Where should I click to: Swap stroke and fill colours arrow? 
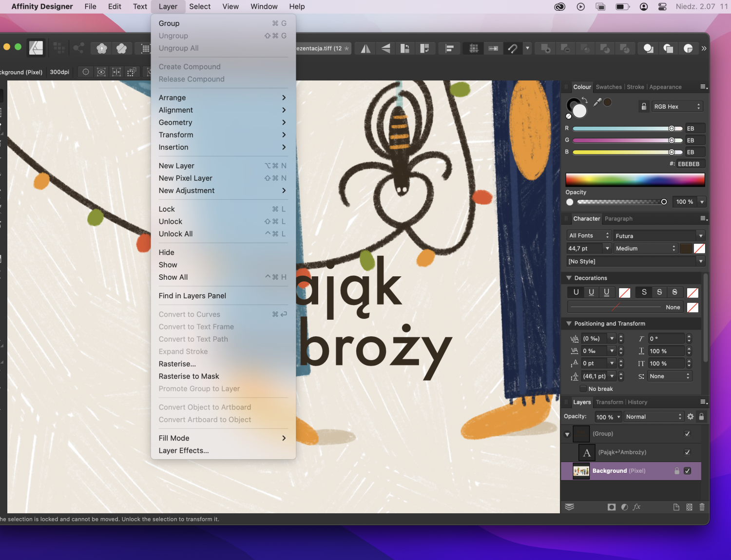(x=584, y=100)
